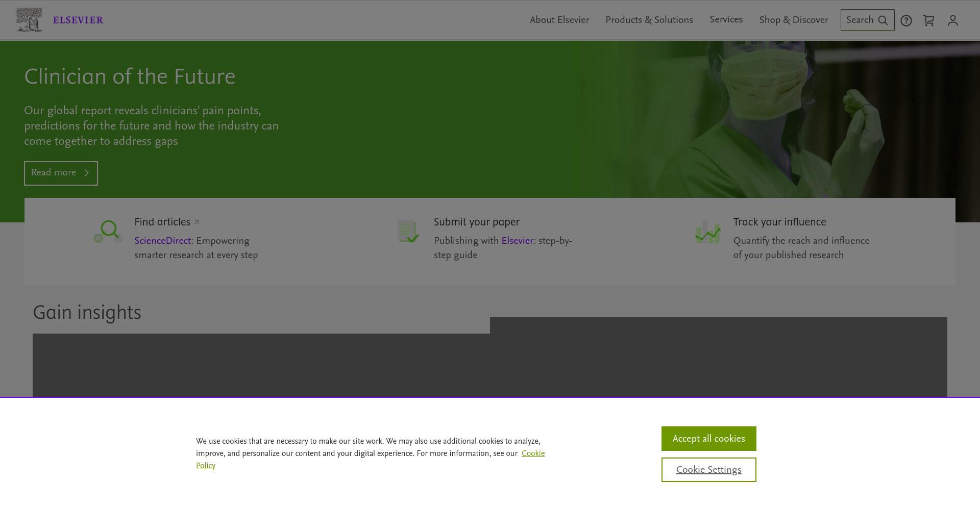Click the Find articles heading
980x509 pixels.
coord(162,222)
